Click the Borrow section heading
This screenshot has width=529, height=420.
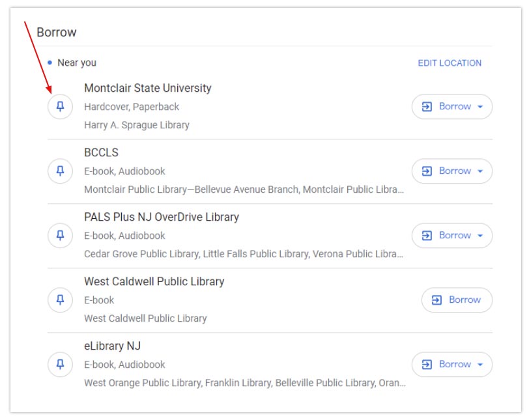(57, 32)
